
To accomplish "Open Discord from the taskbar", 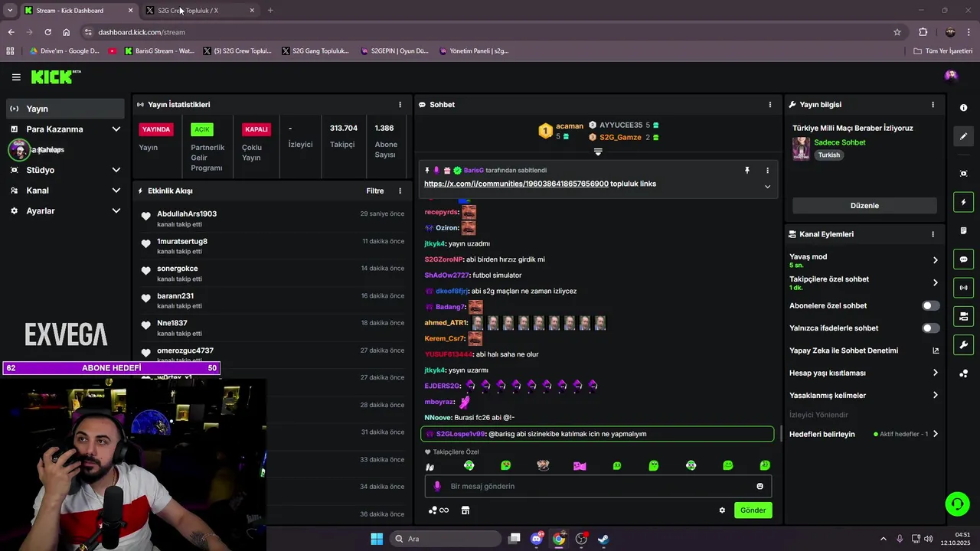I will [537, 539].
